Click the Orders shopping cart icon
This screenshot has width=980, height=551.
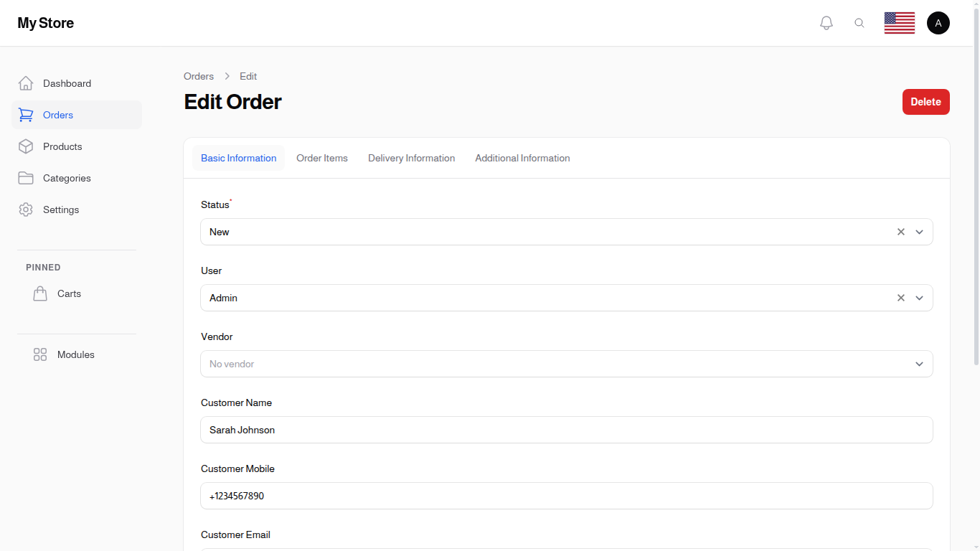(x=26, y=114)
